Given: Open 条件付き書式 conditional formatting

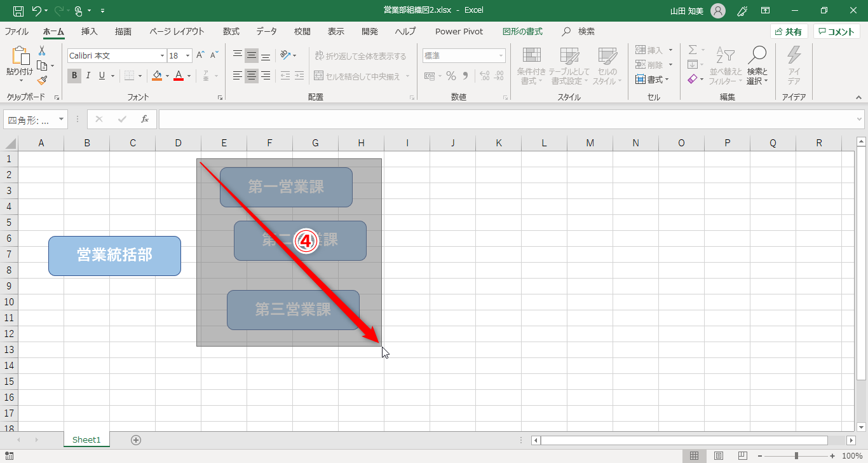Looking at the screenshot, I should tap(531, 66).
